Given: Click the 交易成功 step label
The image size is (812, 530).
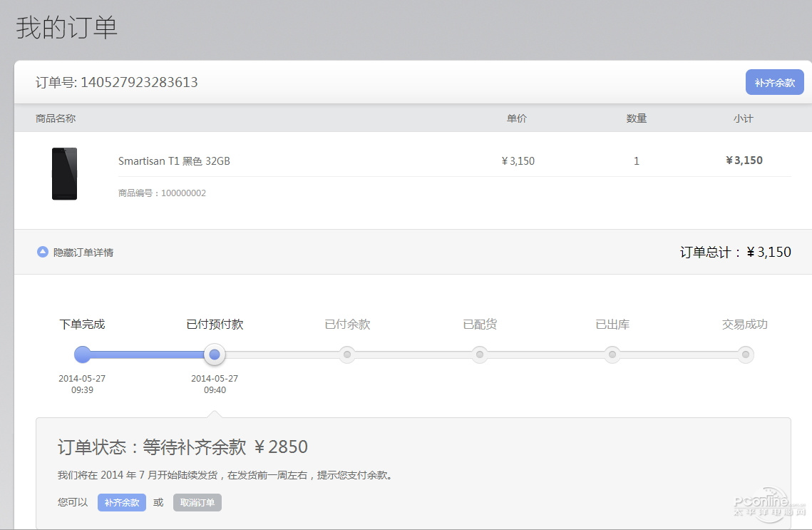Looking at the screenshot, I should (x=745, y=325).
